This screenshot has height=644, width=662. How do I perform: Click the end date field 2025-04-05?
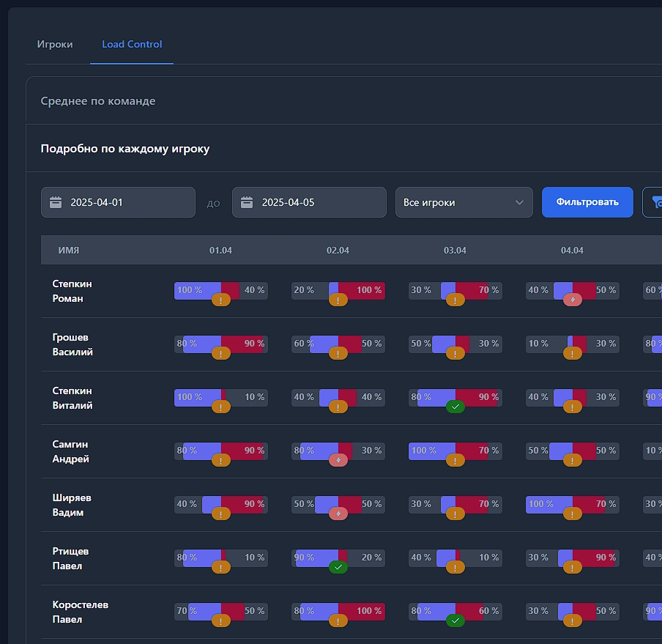(310, 202)
